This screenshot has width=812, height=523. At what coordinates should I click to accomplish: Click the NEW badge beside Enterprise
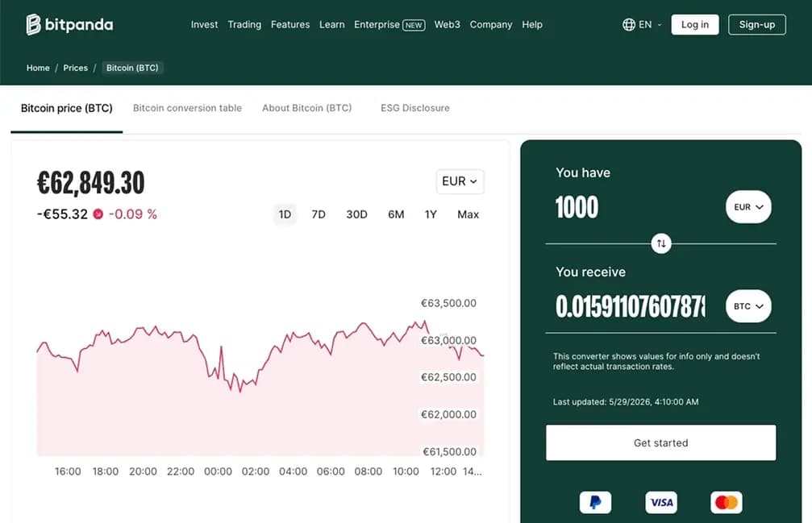[x=414, y=25]
